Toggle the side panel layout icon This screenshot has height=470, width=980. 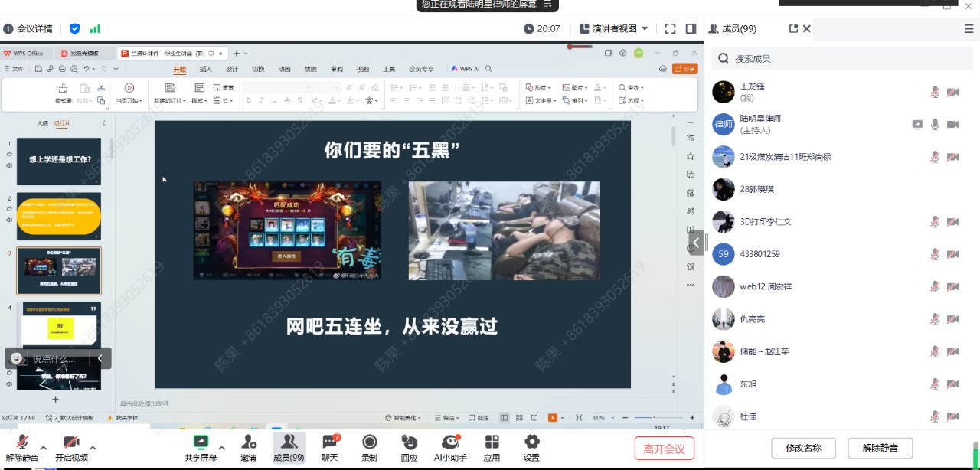point(691,29)
